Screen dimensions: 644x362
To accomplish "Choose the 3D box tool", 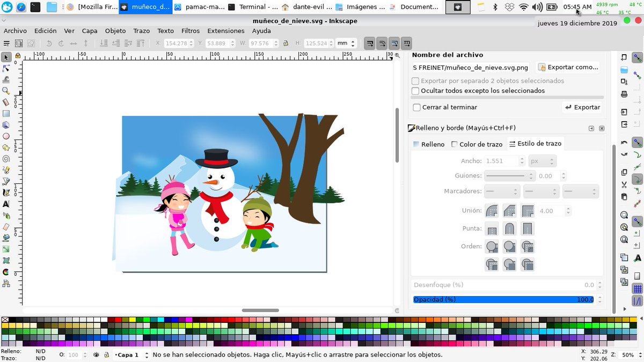I will pyautogui.click(x=6, y=125).
